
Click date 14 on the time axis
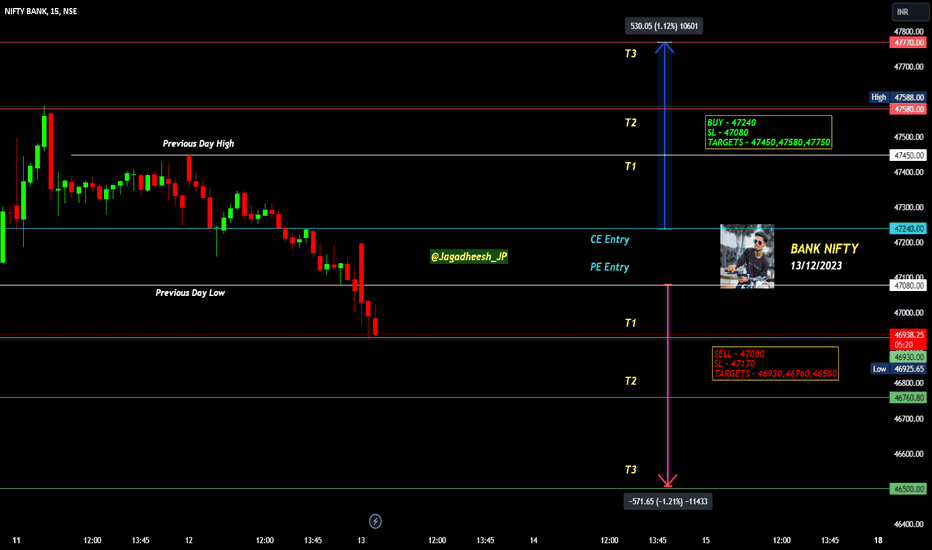coord(534,540)
